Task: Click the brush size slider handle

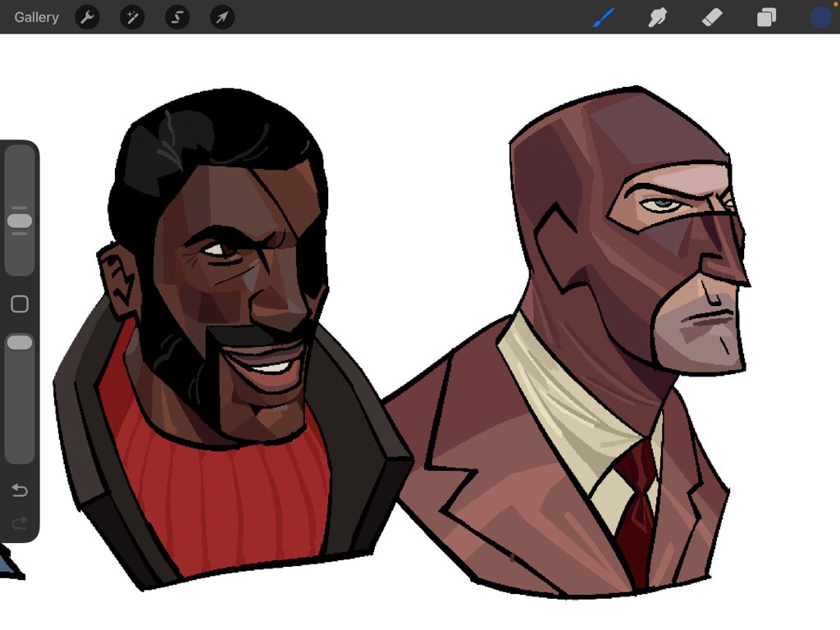Action: pos(20,221)
